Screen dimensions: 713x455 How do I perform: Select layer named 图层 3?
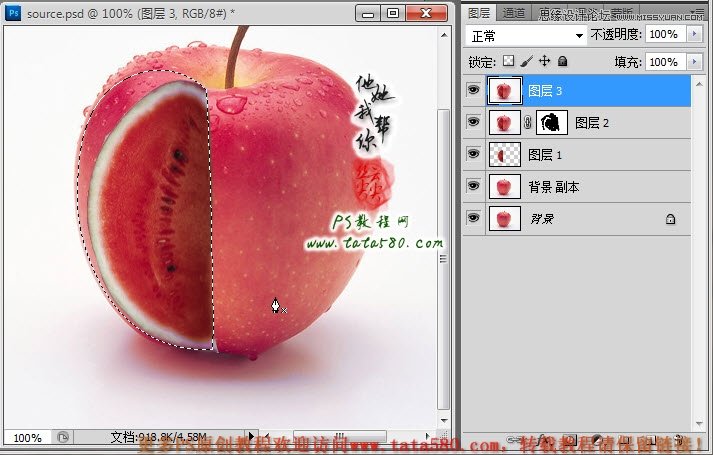coord(545,91)
